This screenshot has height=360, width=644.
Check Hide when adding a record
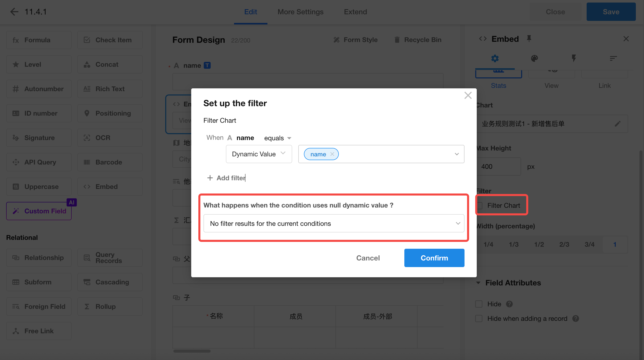(479, 319)
